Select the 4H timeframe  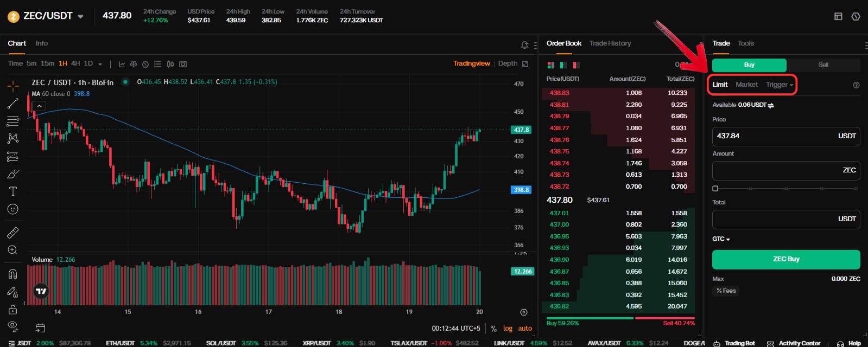click(75, 63)
